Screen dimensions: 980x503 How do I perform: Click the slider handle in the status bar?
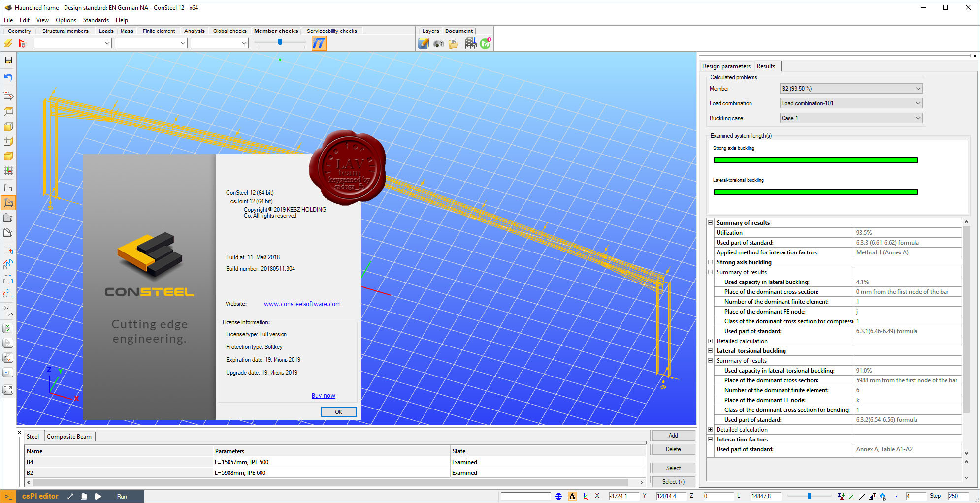809,496
